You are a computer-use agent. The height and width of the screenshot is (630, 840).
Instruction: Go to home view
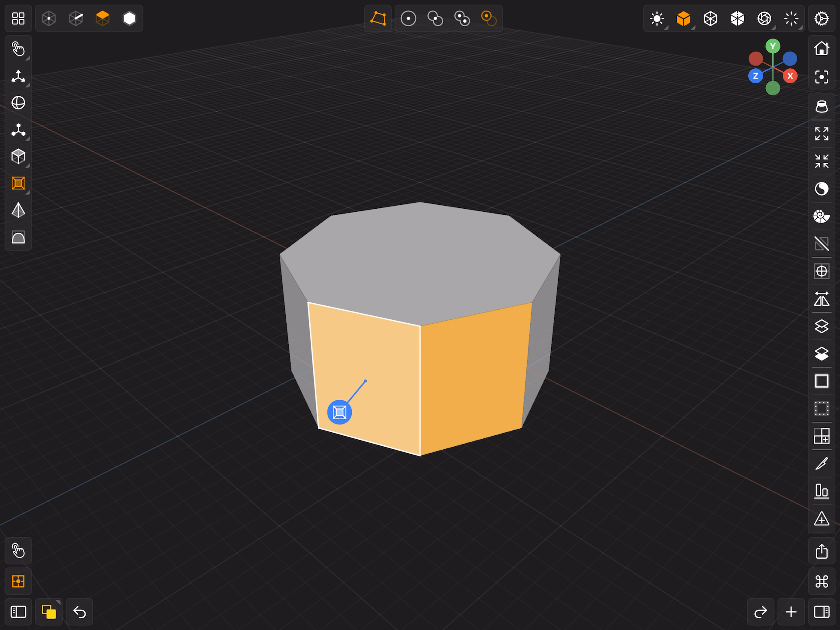pos(822,49)
